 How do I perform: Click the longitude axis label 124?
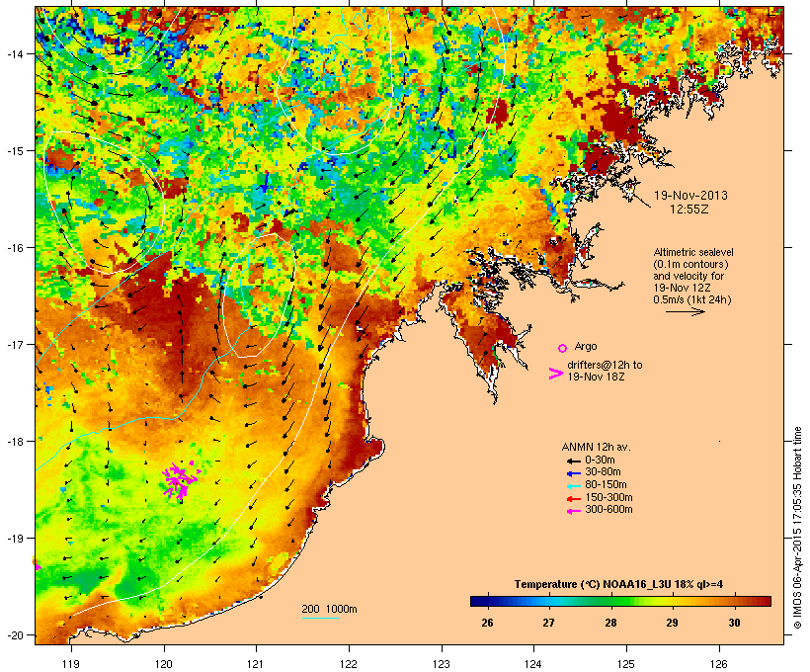(x=533, y=664)
